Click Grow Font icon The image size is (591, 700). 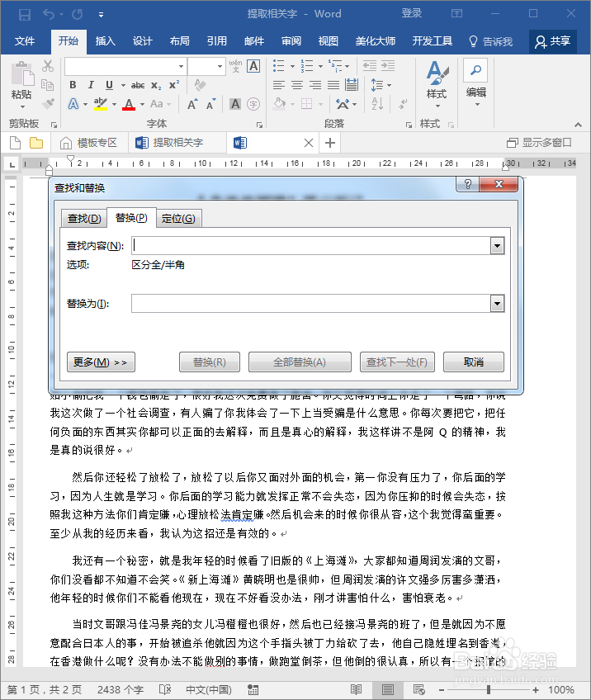[x=192, y=105]
